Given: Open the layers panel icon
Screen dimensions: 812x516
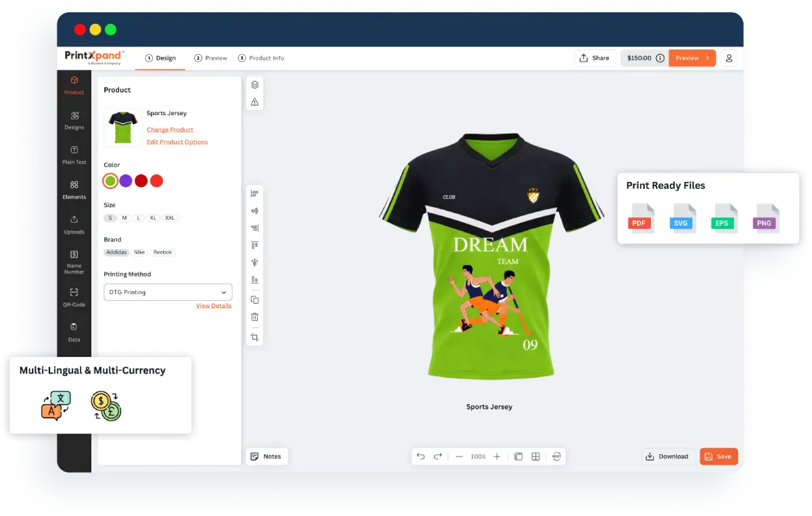Looking at the screenshot, I should 254,85.
